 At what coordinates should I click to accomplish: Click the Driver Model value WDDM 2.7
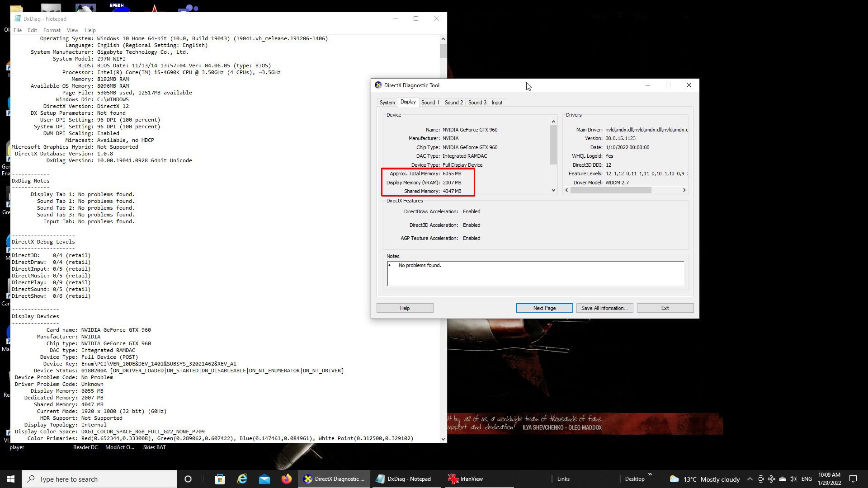(617, 183)
